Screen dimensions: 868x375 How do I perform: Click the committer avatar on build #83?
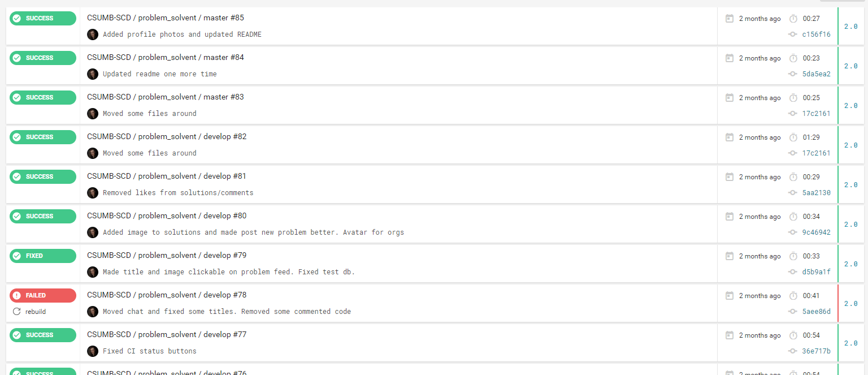click(93, 114)
